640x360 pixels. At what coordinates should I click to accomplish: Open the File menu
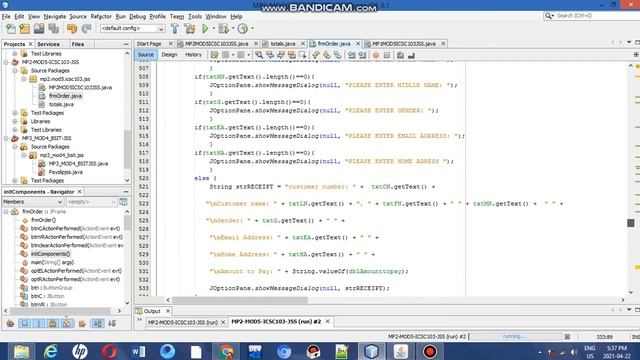(6, 16)
